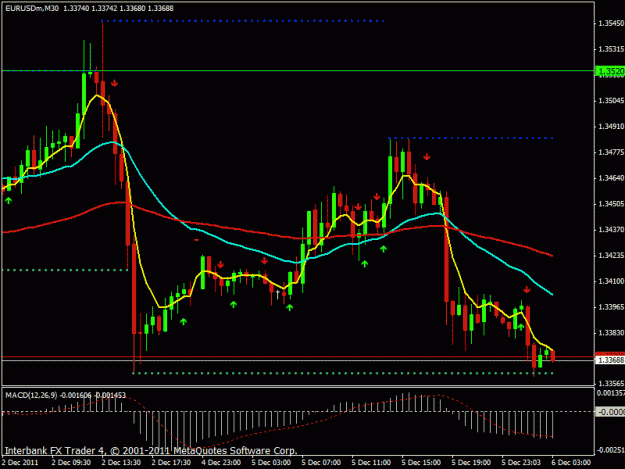The image size is (625, 469).
Task: Click the MACD scale value -0.00251
Action: pos(610,450)
